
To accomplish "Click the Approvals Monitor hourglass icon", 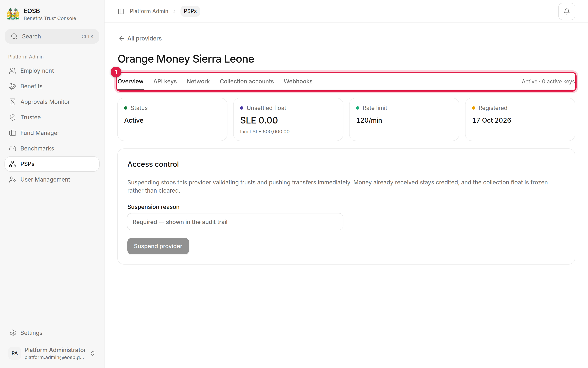I will [13, 102].
